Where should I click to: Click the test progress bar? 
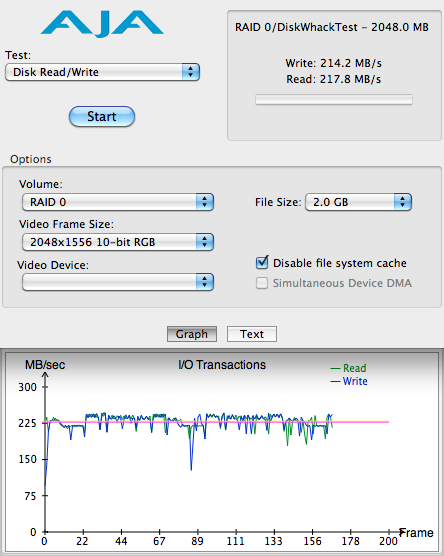[x=334, y=100]
